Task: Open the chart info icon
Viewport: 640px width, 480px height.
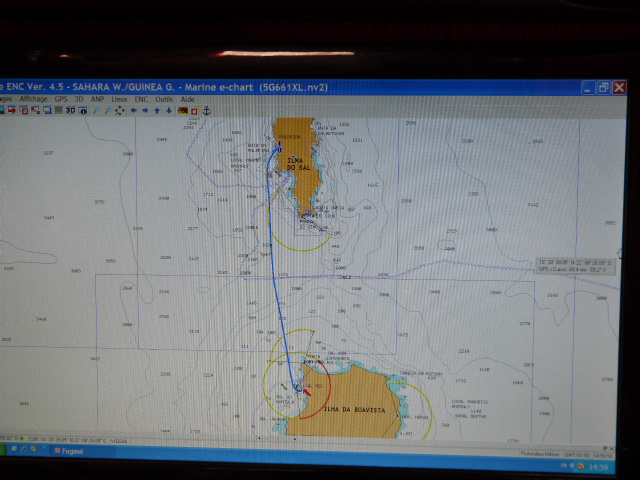Action: pyautogui.click(x=83, y=110)
